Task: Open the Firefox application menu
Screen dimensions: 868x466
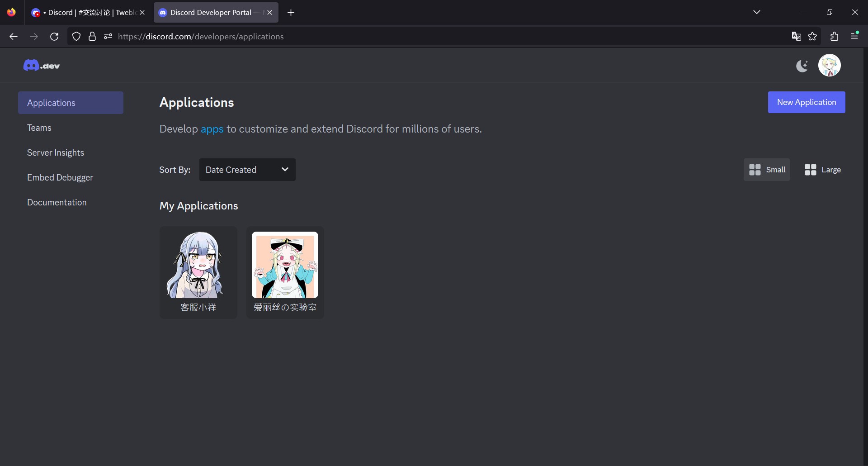Action: pyautogui.click(x=854, y=36)
